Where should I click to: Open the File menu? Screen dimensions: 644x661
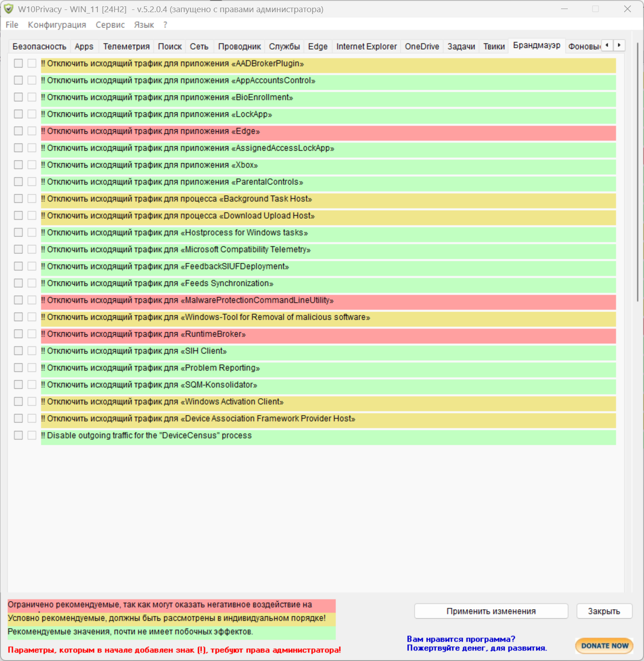(x=12, y=25)
